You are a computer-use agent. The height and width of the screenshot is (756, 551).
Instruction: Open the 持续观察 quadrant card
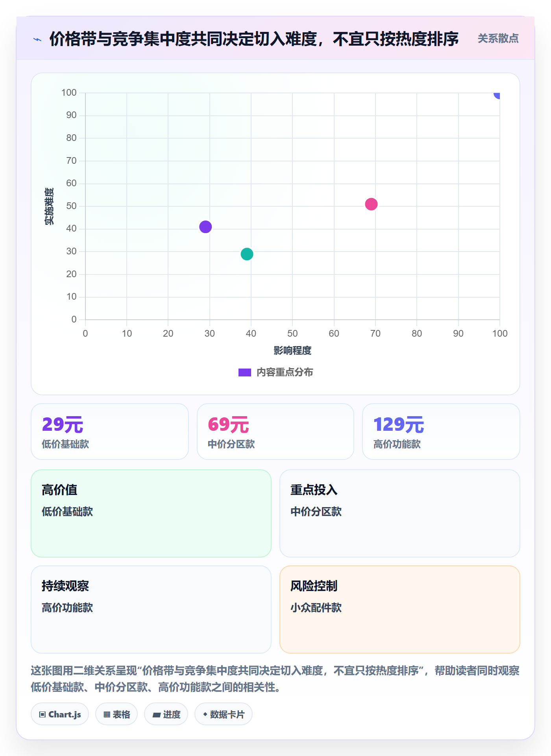pos(151,610)
